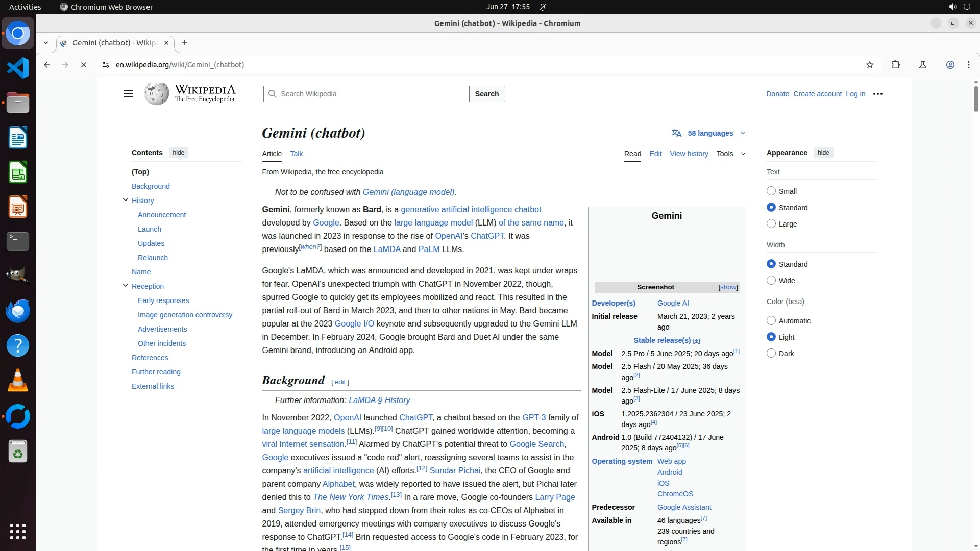Open the View history tab

coord(689,154)
